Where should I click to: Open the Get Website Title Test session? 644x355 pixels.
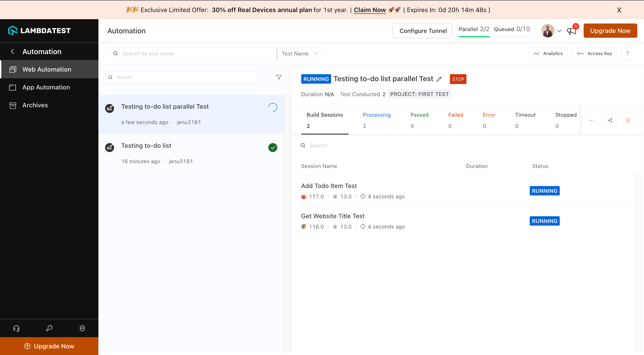[x=463, y=221]
